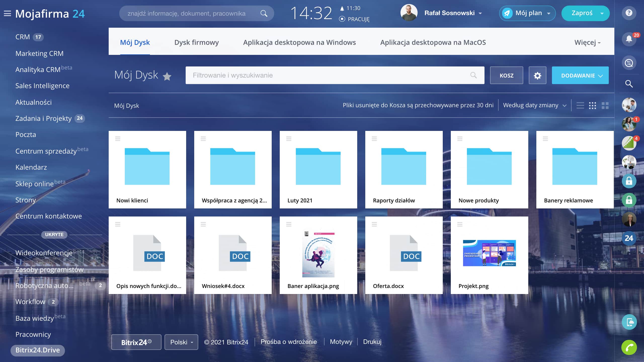This screenshot has height=362, width=644.
Task: Open Zadania i Projekty in the sidebar
Action: pos(44,118)
